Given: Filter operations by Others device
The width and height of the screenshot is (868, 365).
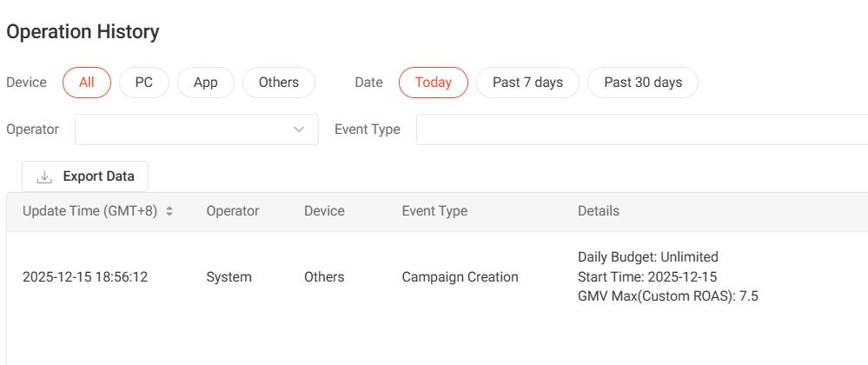Looking at the screenshot, I should tap(278, 83).
